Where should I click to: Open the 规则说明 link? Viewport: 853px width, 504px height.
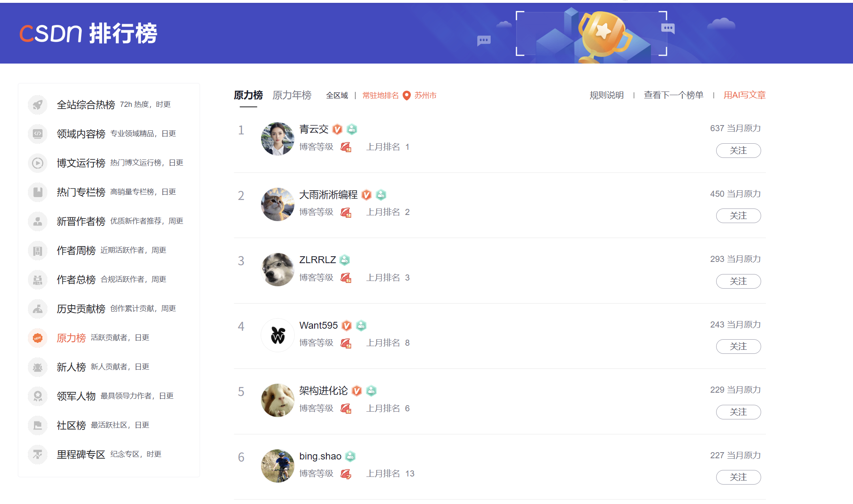[x=606, y=95]
